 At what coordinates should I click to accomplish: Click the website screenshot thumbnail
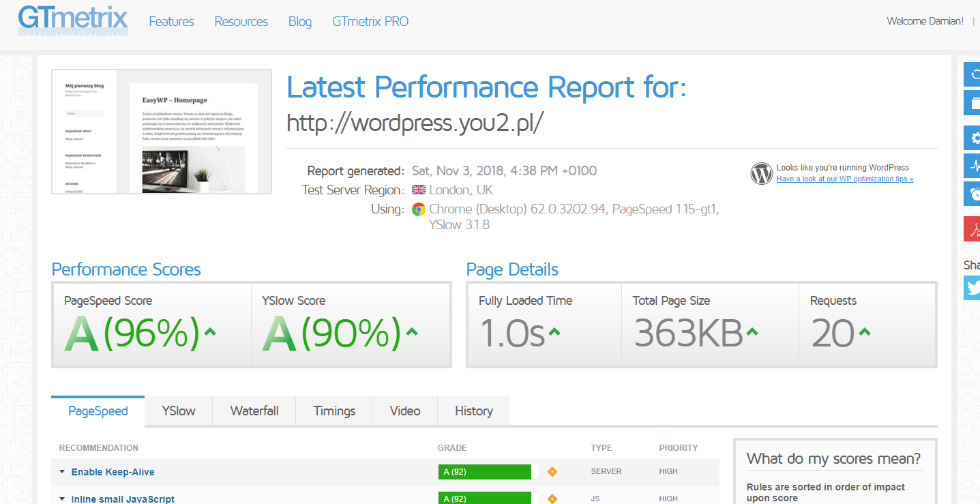162,132
